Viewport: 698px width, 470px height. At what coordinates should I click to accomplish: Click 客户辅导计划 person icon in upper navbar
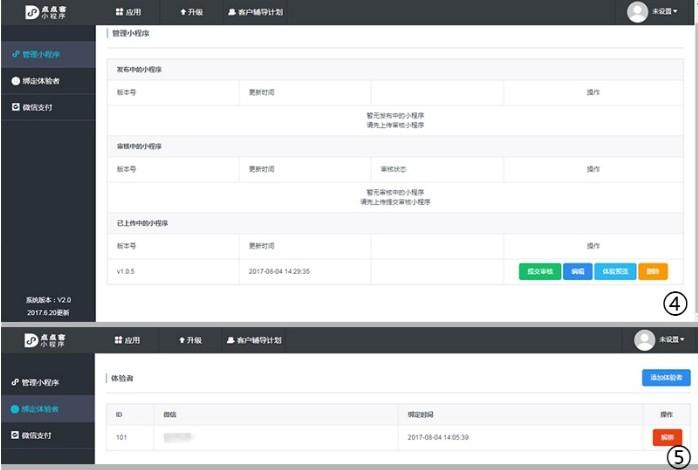tap(233, 12)
